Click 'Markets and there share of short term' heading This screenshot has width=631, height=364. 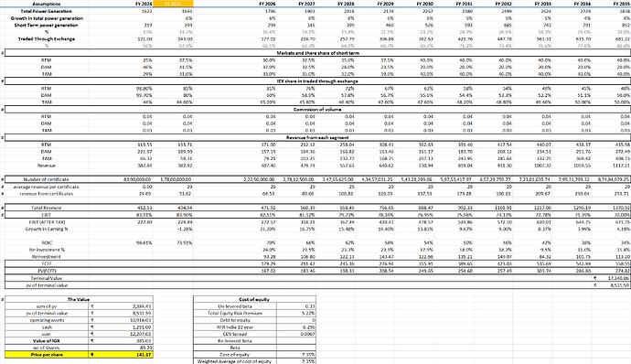(318, 53)
